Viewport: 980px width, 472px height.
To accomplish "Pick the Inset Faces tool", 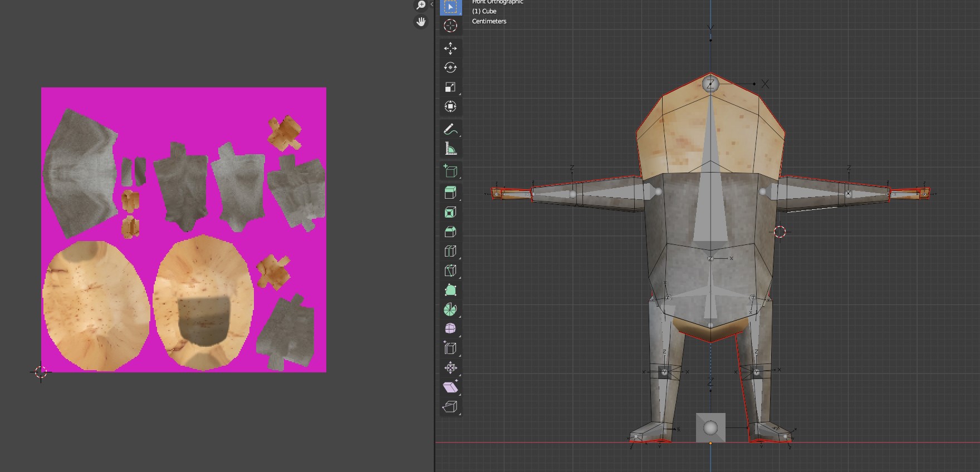I will 450,212.
